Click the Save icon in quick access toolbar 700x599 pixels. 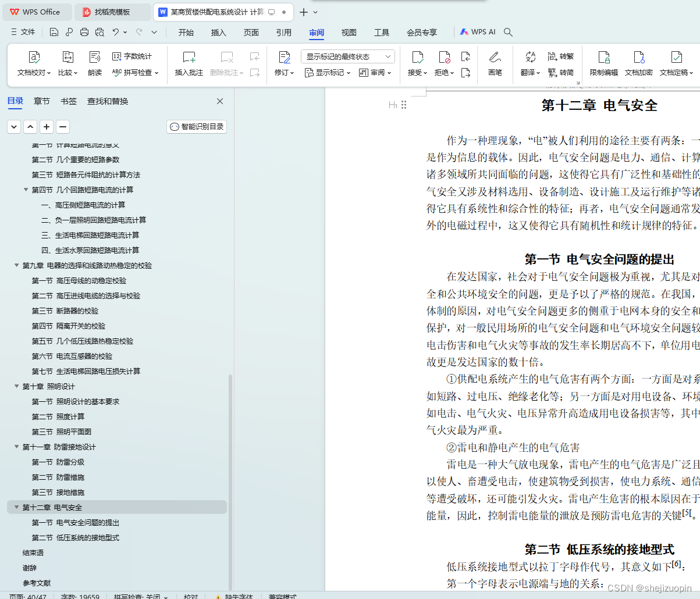click(x=54, y=32)
